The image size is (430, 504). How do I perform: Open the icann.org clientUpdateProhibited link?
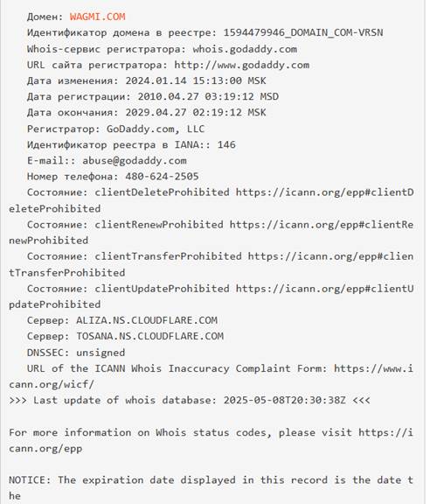tap(324, 289)
